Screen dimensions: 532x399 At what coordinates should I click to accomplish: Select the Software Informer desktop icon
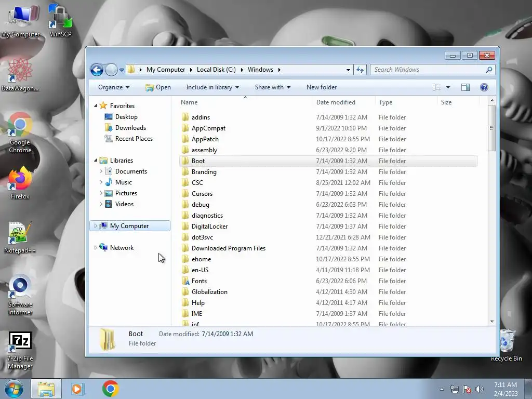click(x=20, y=295)
